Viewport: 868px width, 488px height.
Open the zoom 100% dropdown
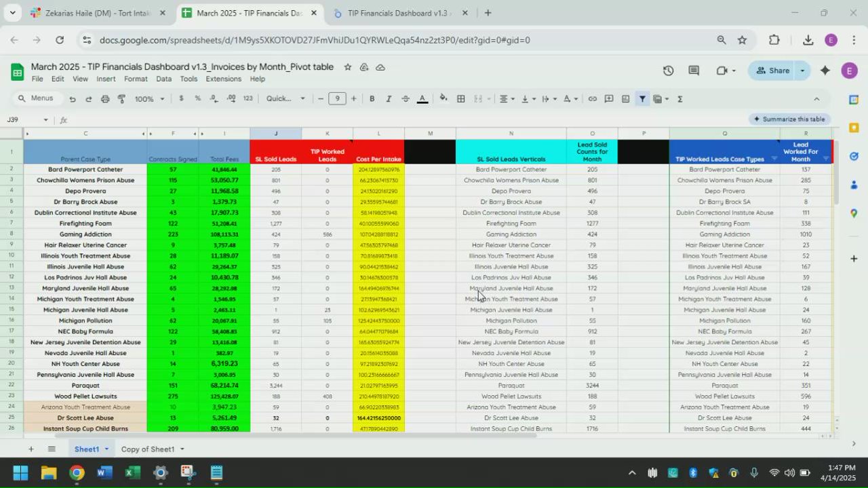149,99
